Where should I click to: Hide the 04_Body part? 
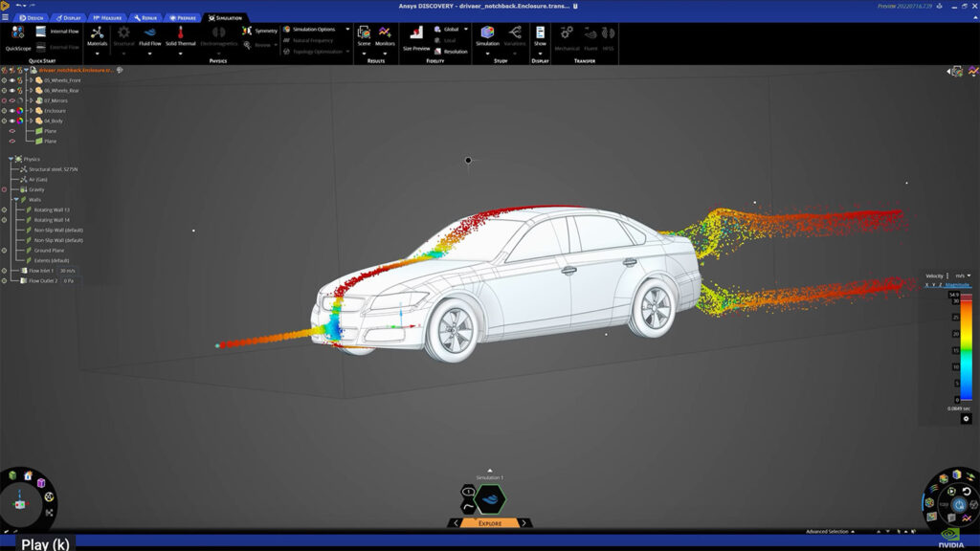(10, 120)
